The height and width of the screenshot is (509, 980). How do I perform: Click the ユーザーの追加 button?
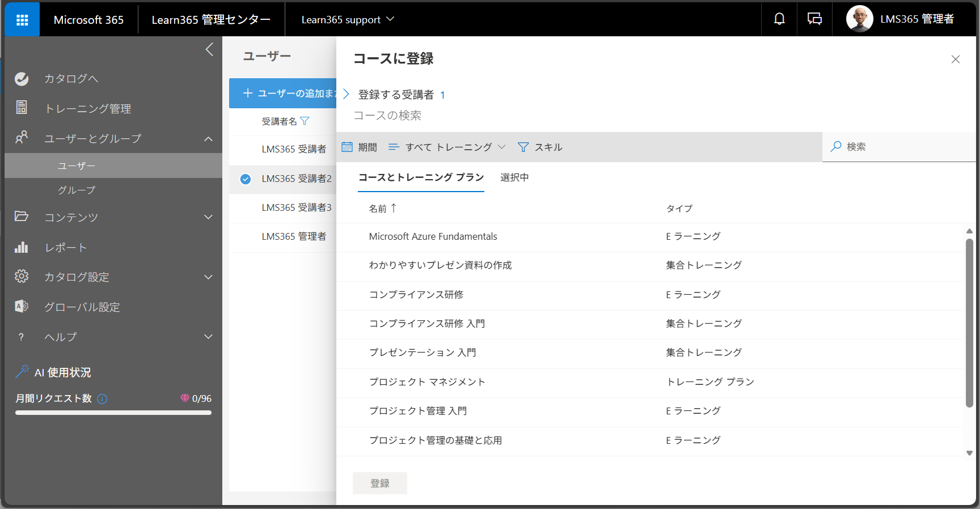[283, 93]
